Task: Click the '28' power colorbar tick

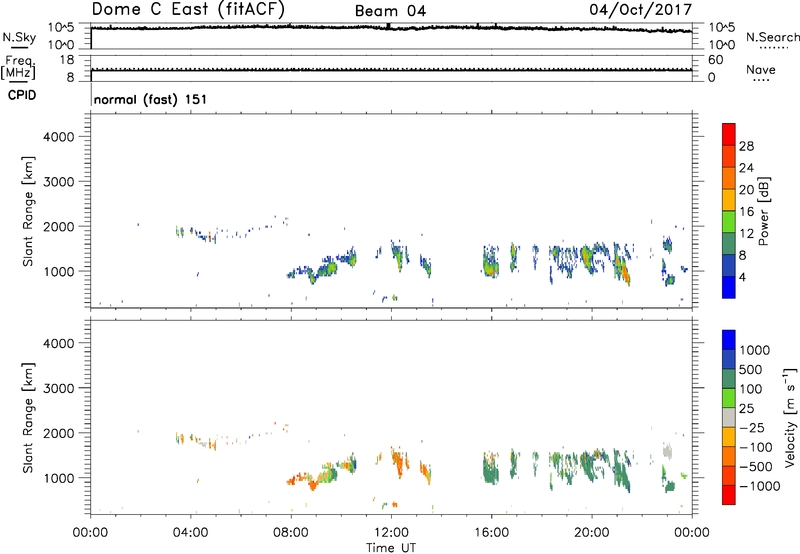Action: pyautogui.click(x=746, y=146)
